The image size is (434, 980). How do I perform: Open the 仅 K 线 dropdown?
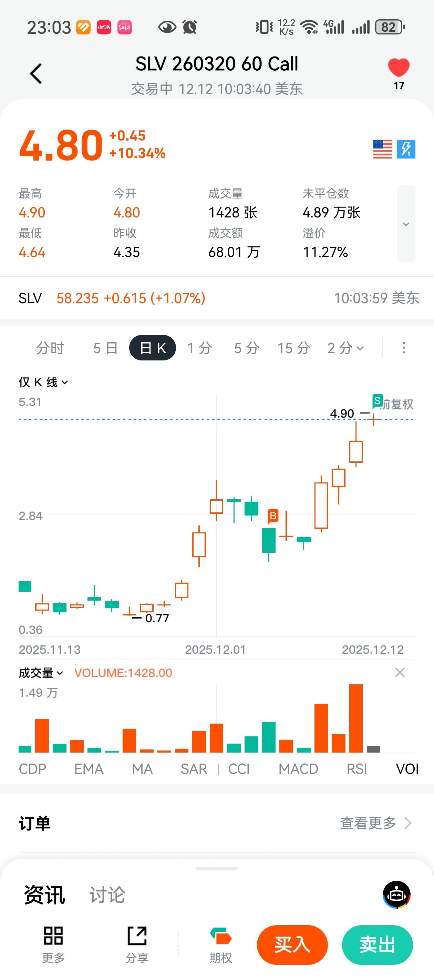pyautogui.click(x=43, y=382)
